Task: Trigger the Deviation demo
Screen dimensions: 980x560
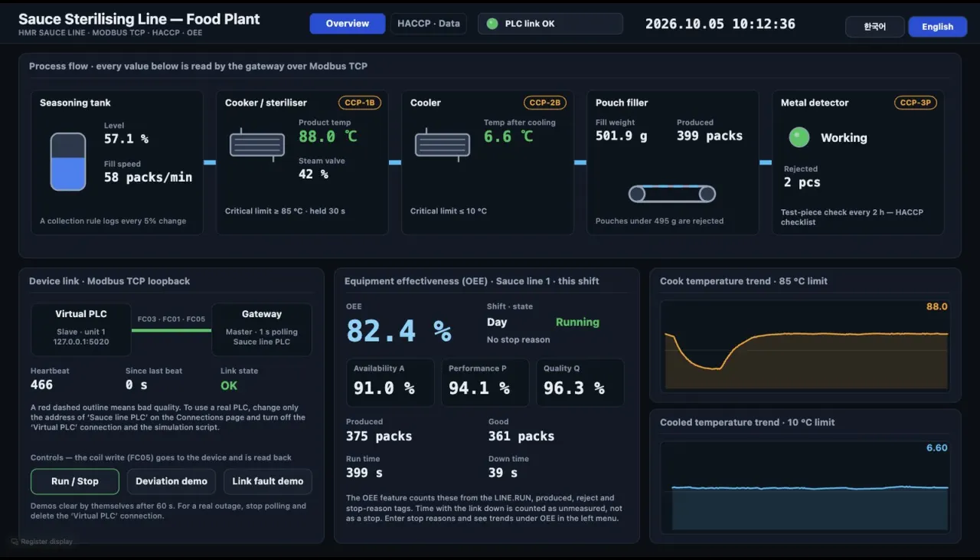Action: click(171, 481)
